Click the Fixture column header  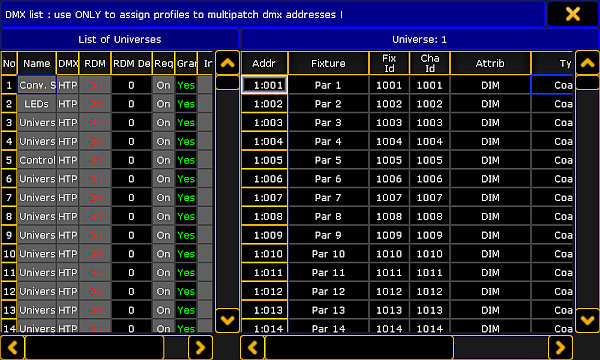328,63
